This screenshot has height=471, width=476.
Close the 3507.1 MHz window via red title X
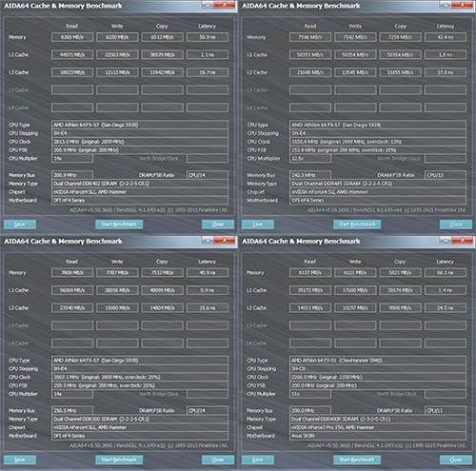225,240
